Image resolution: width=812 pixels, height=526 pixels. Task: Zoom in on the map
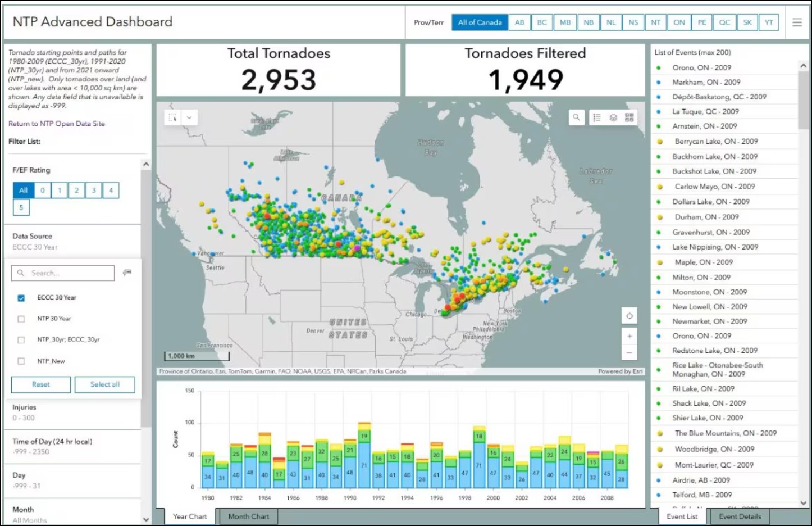pyautogui.click(x=629, y=336)
